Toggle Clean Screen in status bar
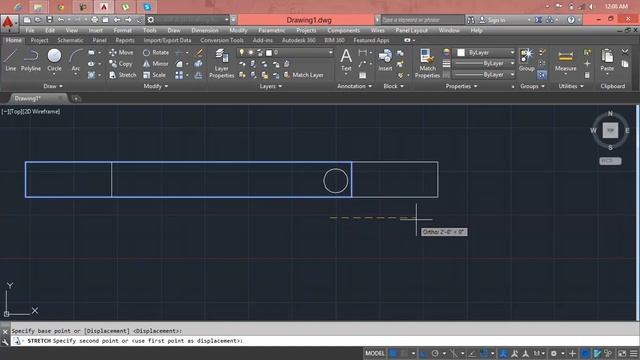 [622, 353]
